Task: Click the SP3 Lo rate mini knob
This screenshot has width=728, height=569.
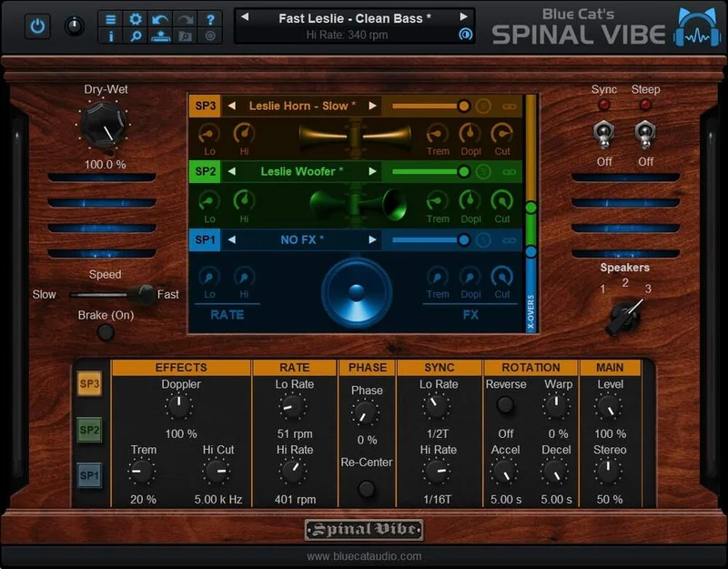Action: click(209, 134)
